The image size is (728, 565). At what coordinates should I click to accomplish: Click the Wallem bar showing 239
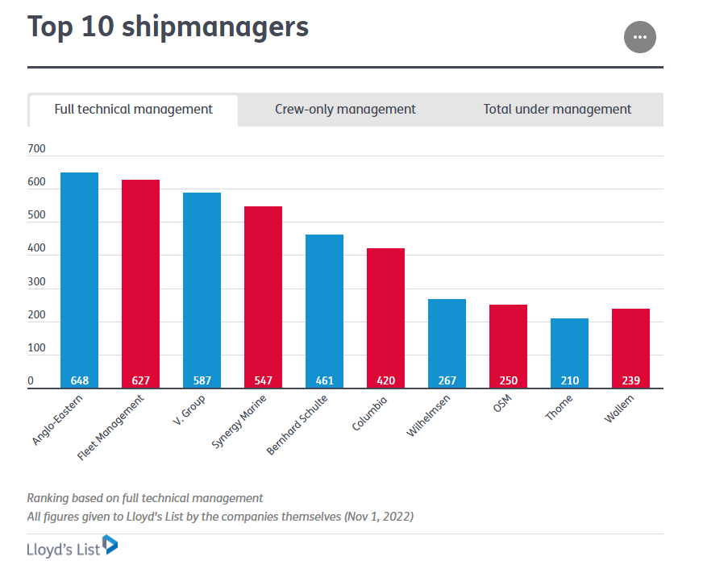coord(631,348)
